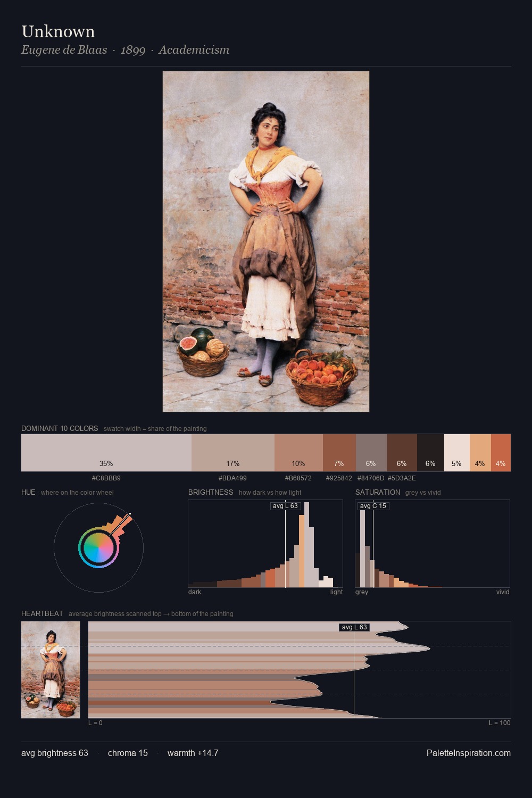Click the 'L = 100' axis label

point(500,723)
